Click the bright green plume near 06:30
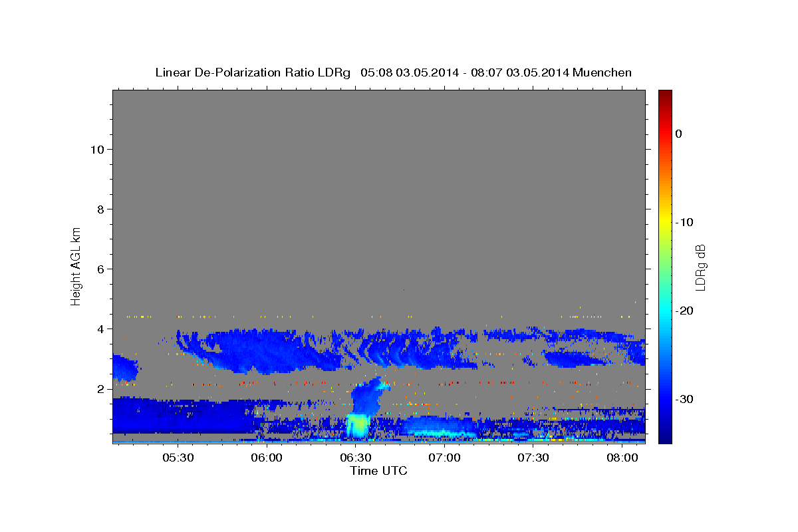Screen dimensions: 798x532 (358, 426)
